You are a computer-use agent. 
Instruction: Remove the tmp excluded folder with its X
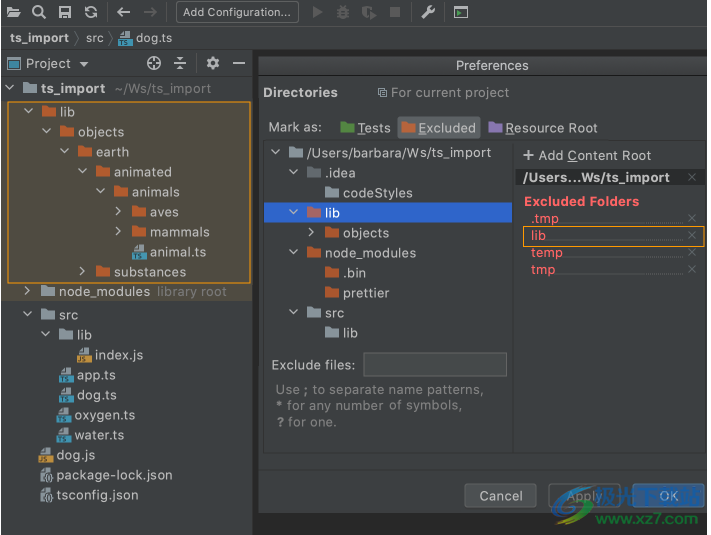click(692, 269)
